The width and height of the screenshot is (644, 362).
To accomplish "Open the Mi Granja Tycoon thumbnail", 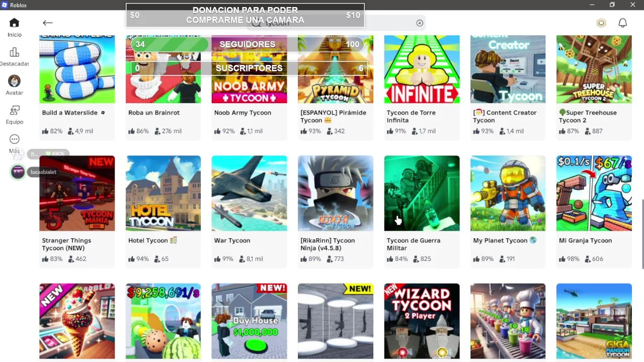I will coord(594,193).
